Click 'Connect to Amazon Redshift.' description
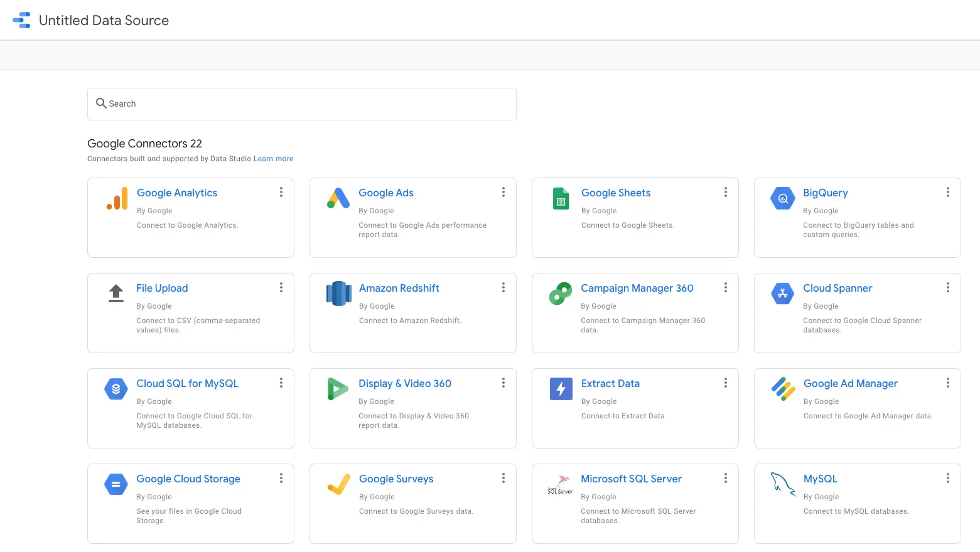This screenshot has width=980, height=552. [410, 321]
